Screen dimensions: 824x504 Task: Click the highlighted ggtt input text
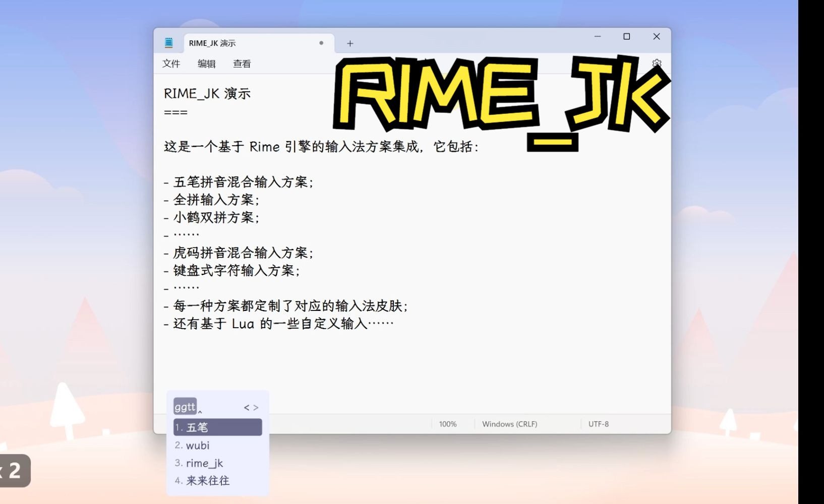click(185, 407)
